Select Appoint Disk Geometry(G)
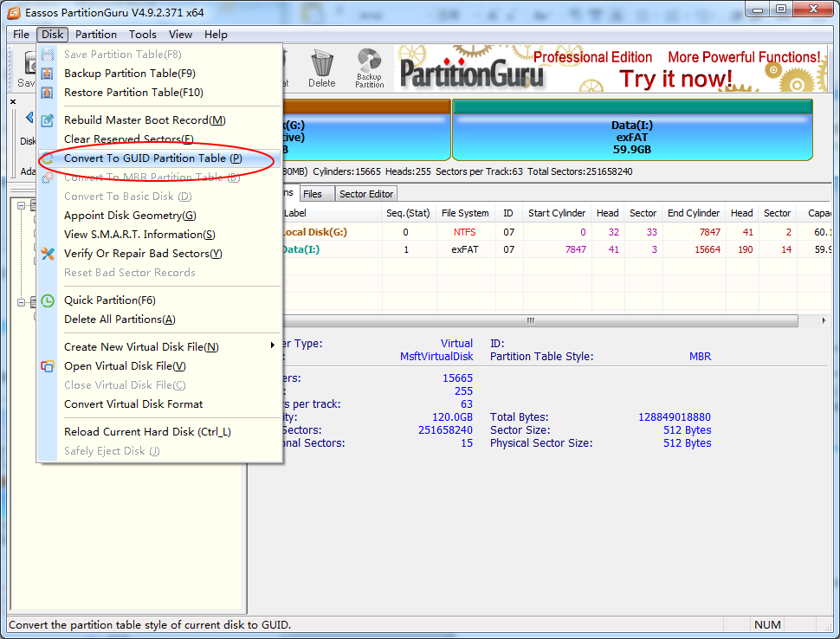Screen dimensions: 840x639 (159, 216)
